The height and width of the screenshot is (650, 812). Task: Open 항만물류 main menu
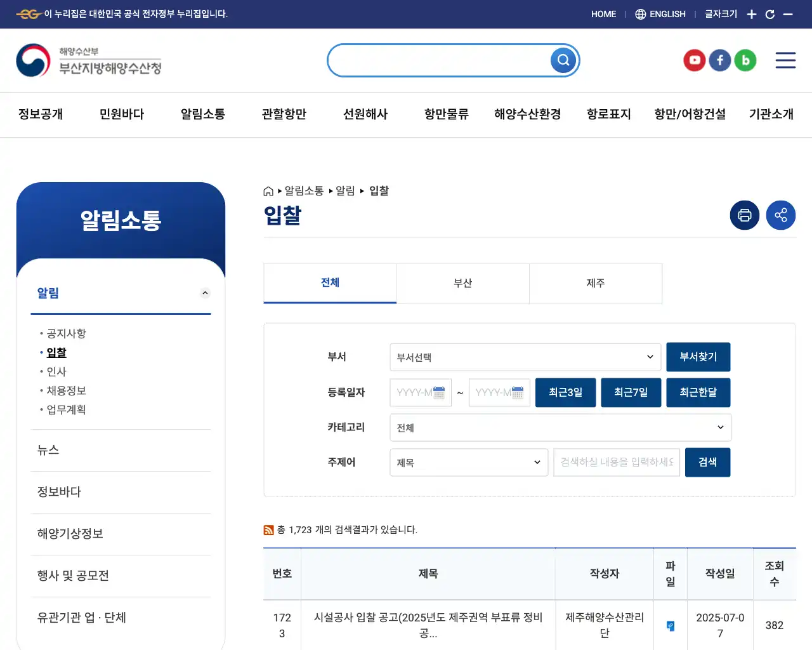click(447, 114)
